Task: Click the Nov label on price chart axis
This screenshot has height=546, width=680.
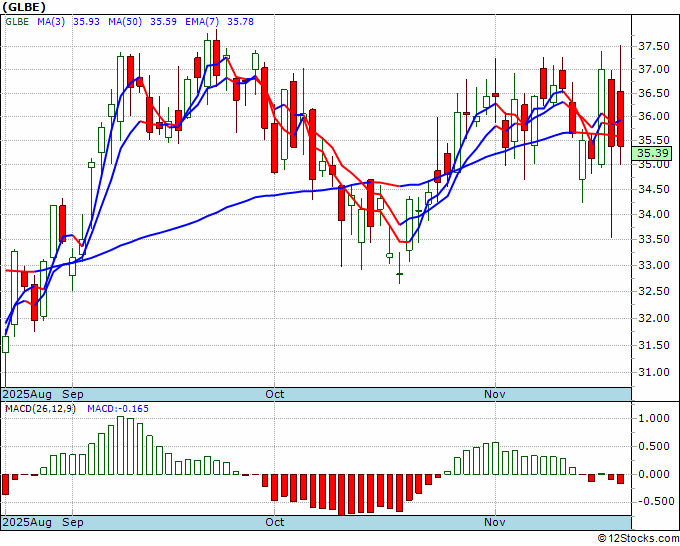Action: point(495,394)
